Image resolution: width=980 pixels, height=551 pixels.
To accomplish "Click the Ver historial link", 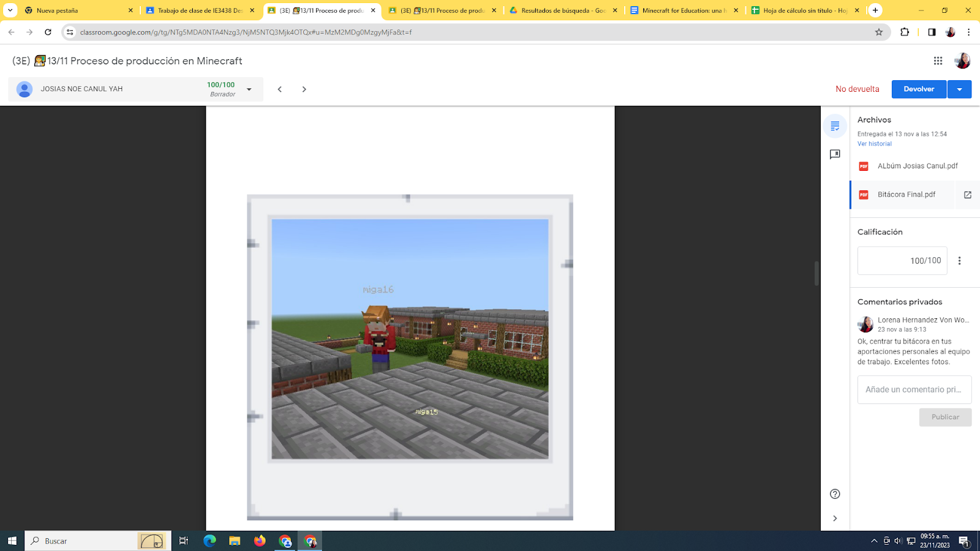I will (875, 144).
